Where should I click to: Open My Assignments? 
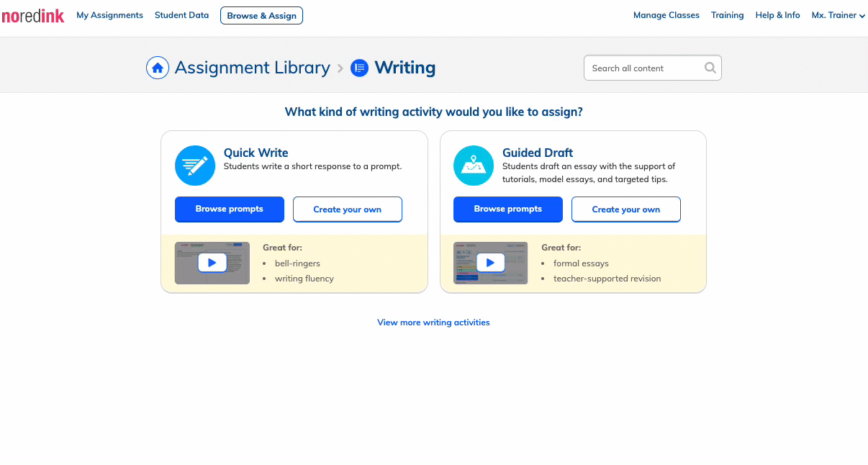pos(109,15)
